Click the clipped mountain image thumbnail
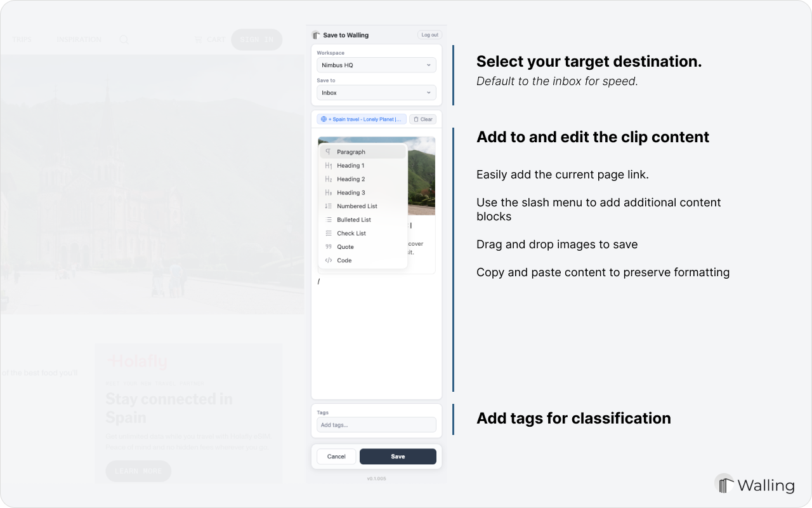Viewport: 812px width, 508px height. click(x=421, y=176)
